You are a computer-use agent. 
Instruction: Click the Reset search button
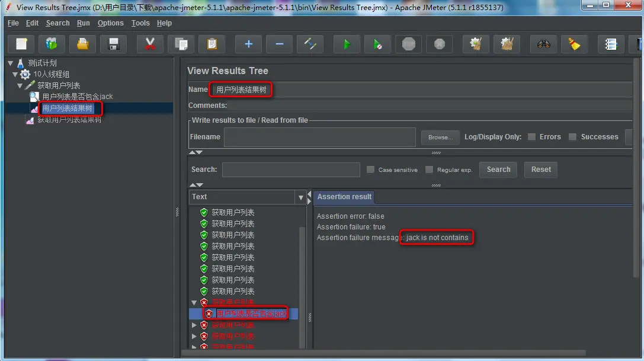[541, 170]
